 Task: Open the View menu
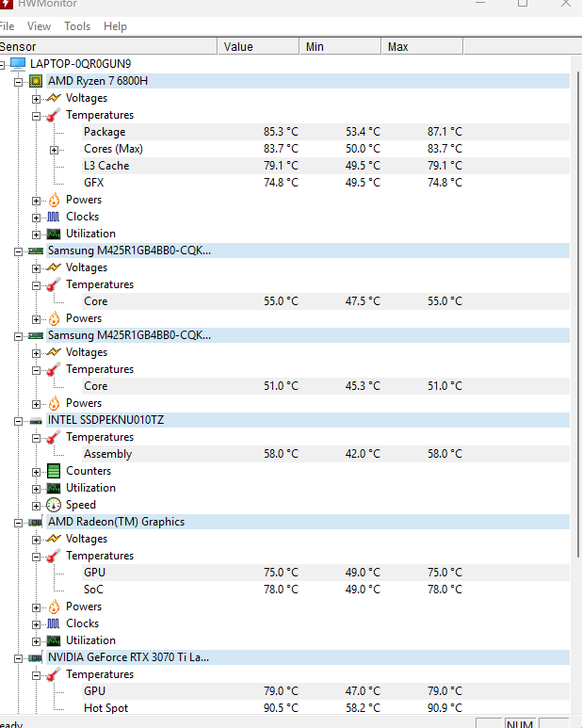tap(39, 26)
